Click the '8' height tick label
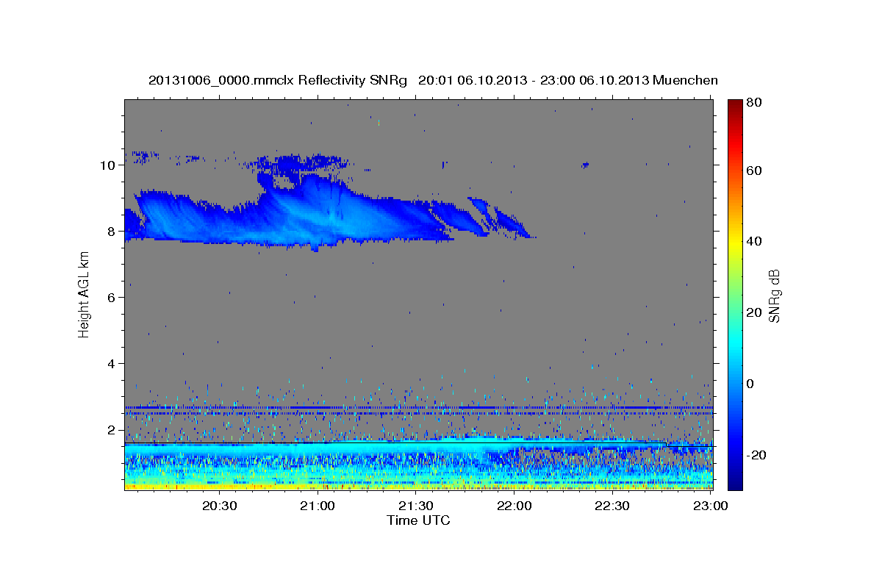 click(112, 232)
